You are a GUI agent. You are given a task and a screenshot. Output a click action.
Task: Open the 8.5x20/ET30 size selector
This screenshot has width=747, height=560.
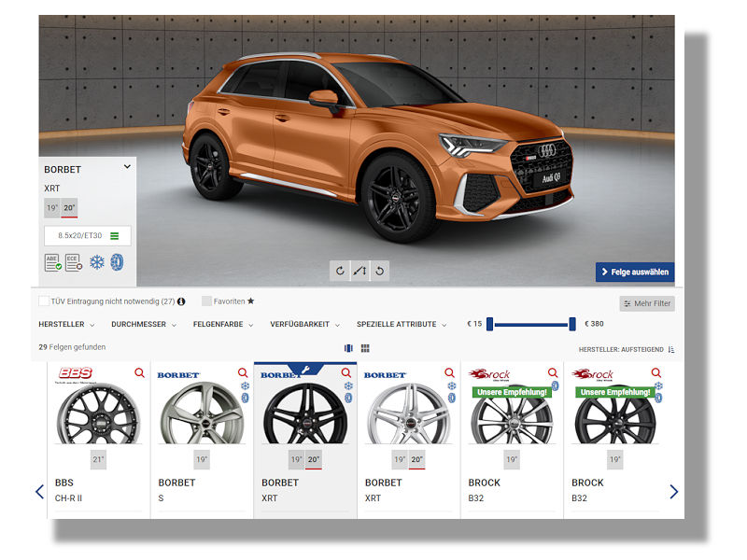(x=88, y=236)
